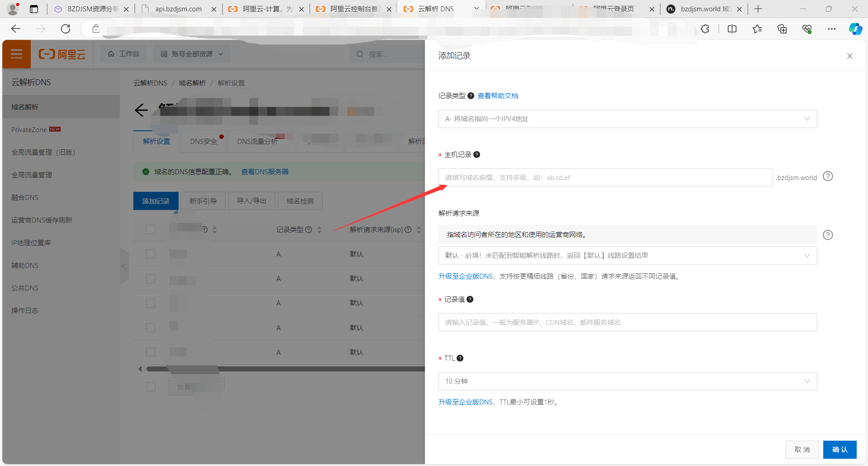Switch to the DNS安全 tab
Screen dimensions: 868x466
pos(203,142)
